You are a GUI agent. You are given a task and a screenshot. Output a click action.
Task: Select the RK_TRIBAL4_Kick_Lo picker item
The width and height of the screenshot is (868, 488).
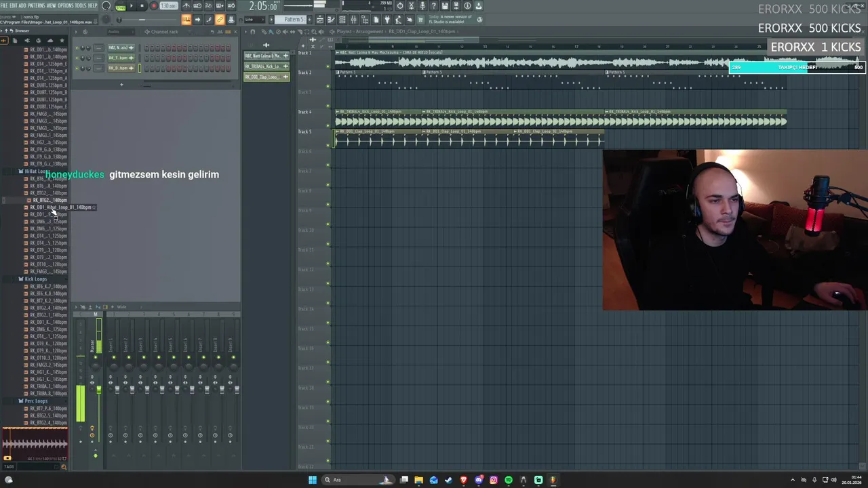pyautogui.click(x=267, y=66)
